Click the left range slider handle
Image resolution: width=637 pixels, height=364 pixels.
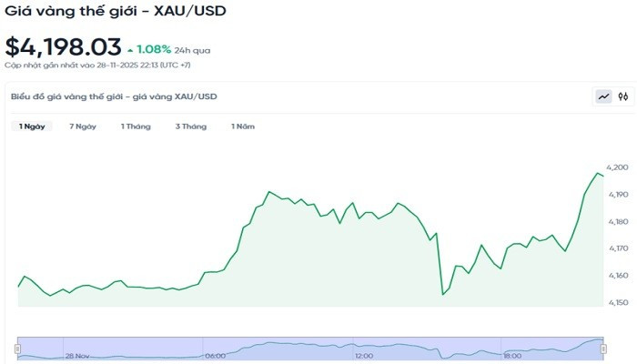click(x=17, y=348)
